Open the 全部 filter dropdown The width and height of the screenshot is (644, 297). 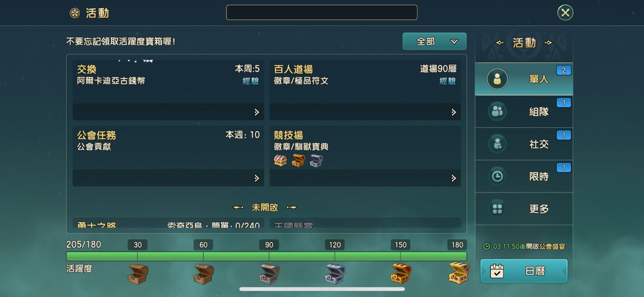coord(435,41)
